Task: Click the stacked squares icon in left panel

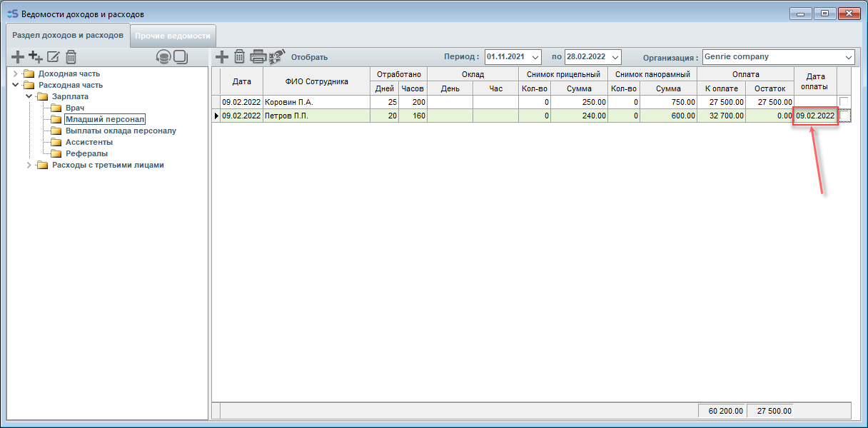Action: 181,57
